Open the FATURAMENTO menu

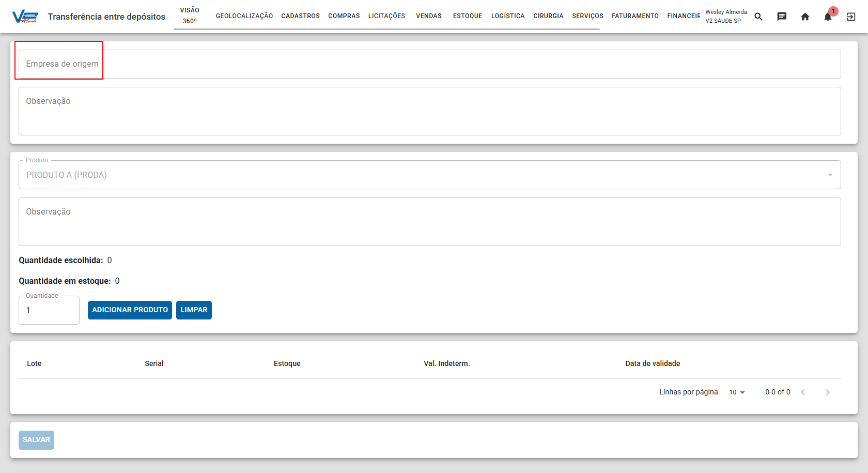pos(636,16)
